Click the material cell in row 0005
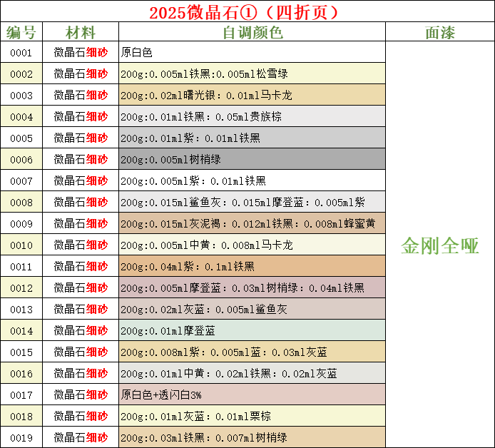Viewport: 495px width, 448px height. pyautogui.click(x=81, y=138)
